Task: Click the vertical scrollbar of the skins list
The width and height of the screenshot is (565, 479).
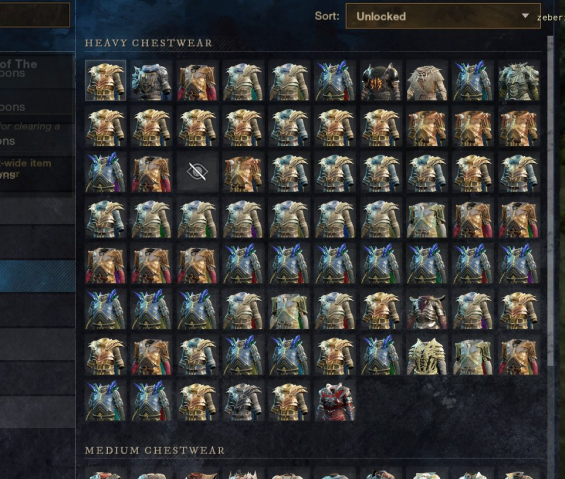Action: coord(550,202)
